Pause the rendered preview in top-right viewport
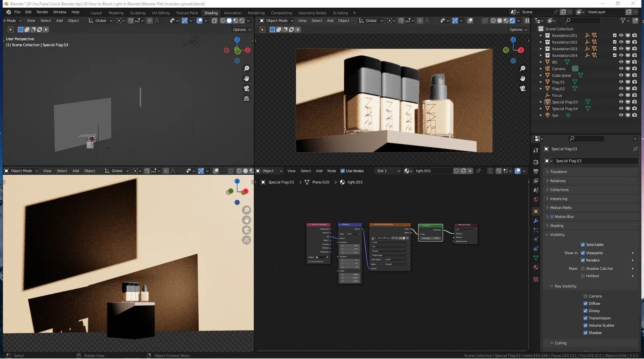644x359 pixels. coord(527,21)
